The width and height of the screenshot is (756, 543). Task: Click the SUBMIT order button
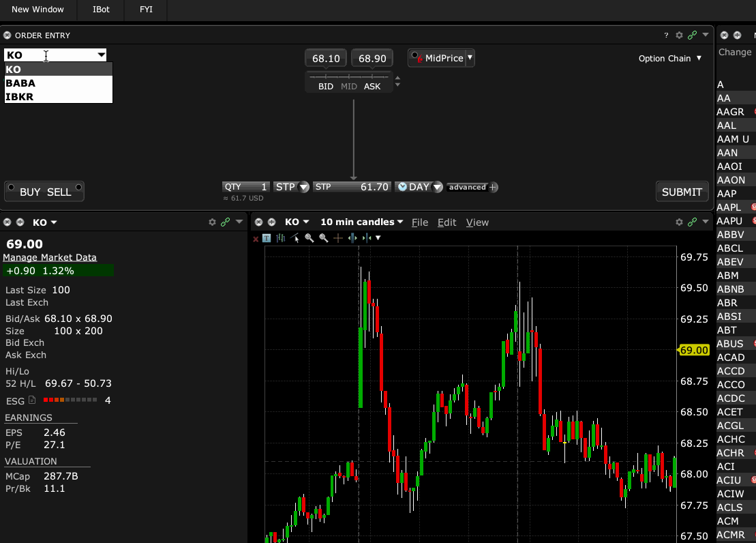(682, 192)
